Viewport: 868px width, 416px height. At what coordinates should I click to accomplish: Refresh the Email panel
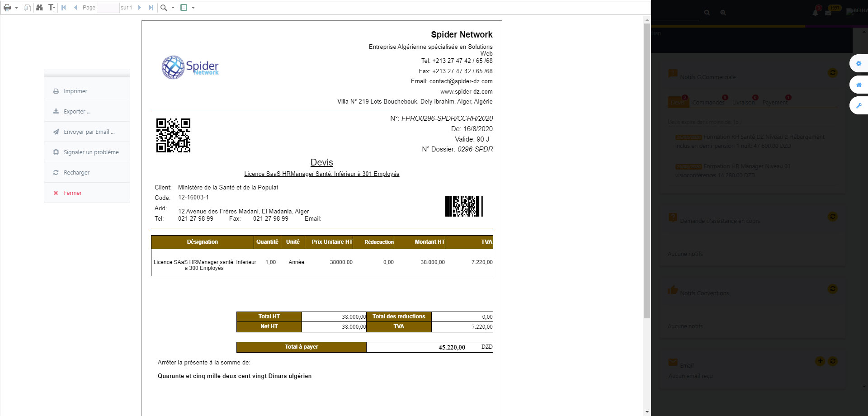tap(833, 361)
